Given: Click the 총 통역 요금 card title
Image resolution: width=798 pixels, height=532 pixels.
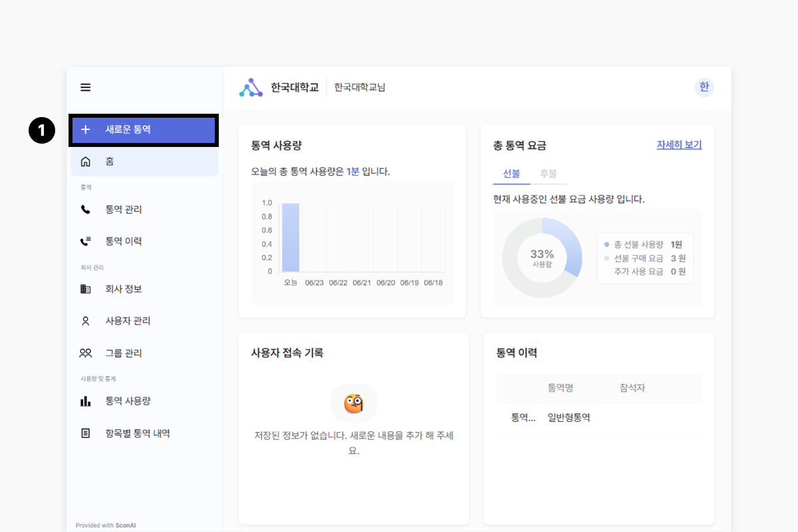Looking at the screenshot, I should 520,146.
